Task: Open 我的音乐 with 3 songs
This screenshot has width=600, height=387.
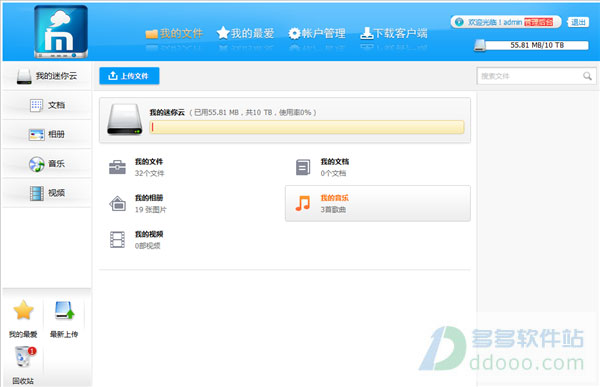Action: (x=378, y=204)
